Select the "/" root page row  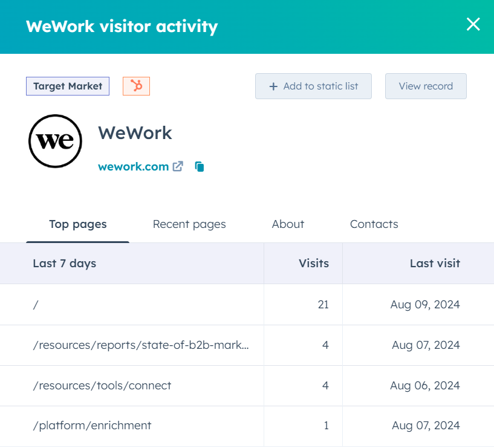point(247,305)
